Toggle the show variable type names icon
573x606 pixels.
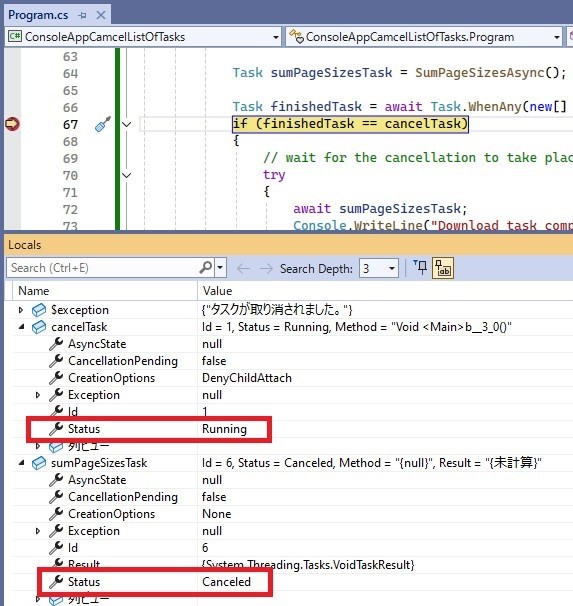pos(443,268)
